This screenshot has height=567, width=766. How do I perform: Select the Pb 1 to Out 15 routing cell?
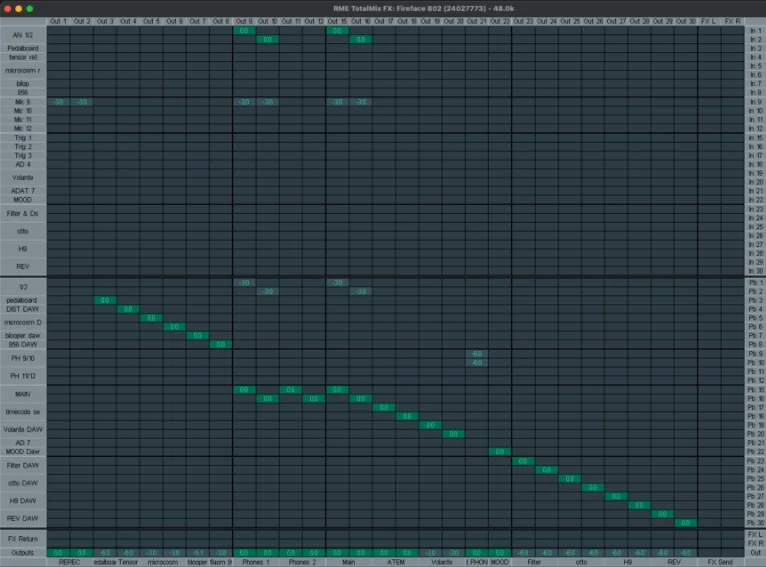pyautogui.click(x=337, y=282)
